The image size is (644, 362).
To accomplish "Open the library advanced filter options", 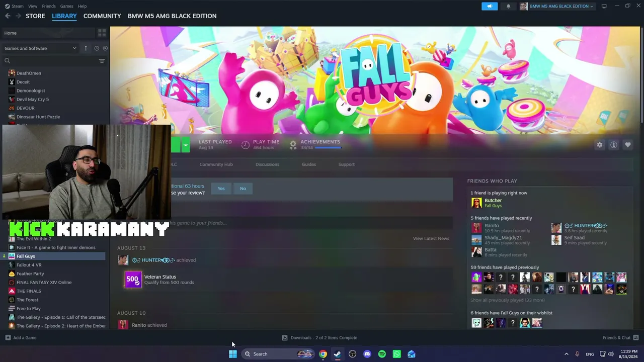I will click(102, 61).
